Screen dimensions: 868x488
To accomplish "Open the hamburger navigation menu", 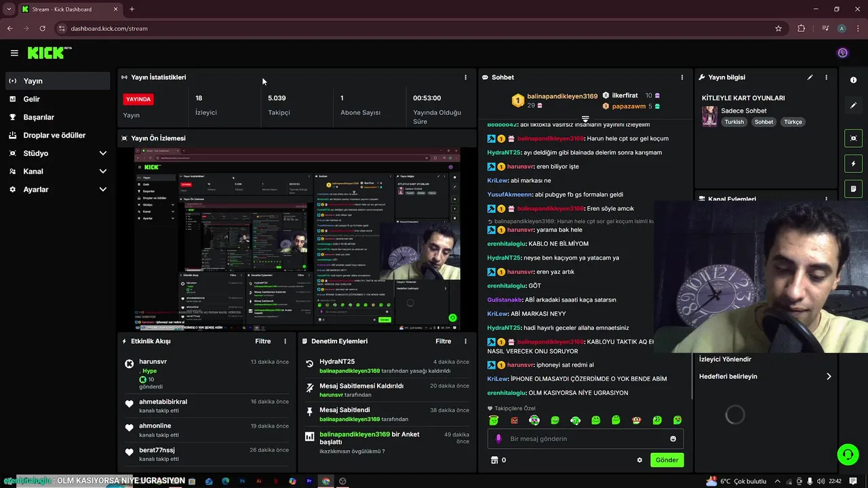I will [x=14, y=53].
